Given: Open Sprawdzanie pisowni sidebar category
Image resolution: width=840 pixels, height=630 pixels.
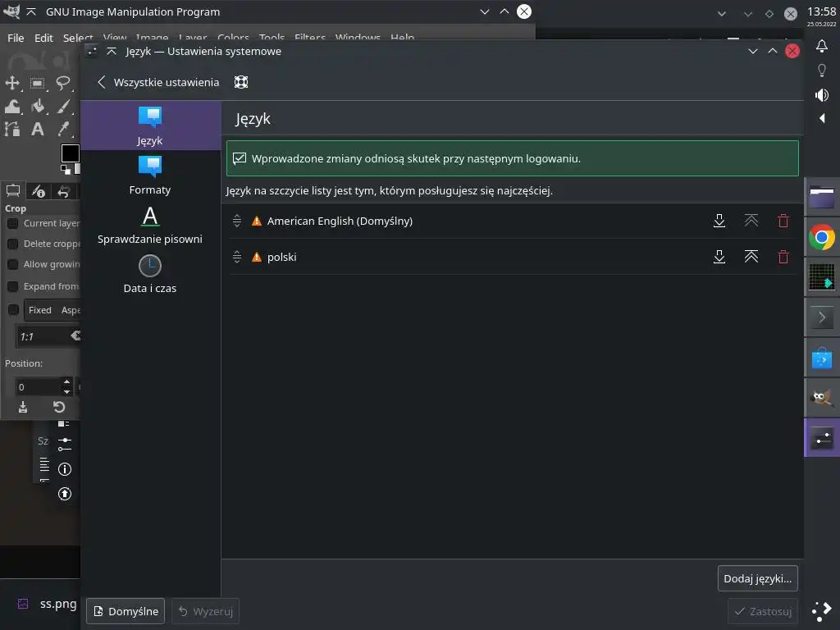Looking at the screenshot, I should pos(150,225).
